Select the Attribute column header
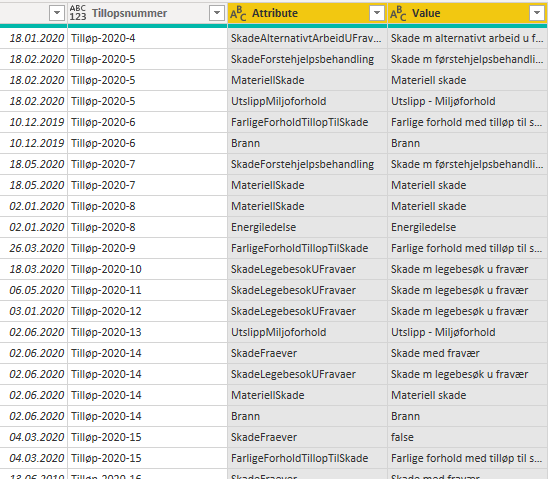Viewport: 548px width, 479px height. tap(307, 13)
